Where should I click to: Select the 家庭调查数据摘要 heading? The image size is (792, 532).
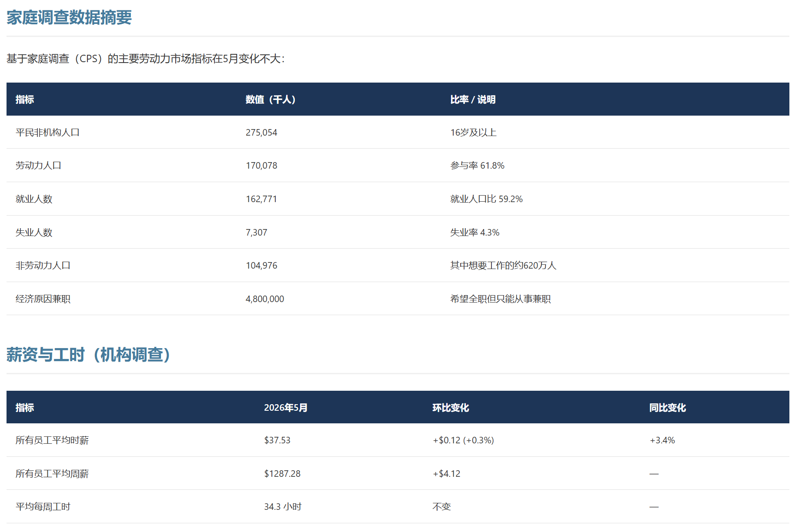(69, 17)
